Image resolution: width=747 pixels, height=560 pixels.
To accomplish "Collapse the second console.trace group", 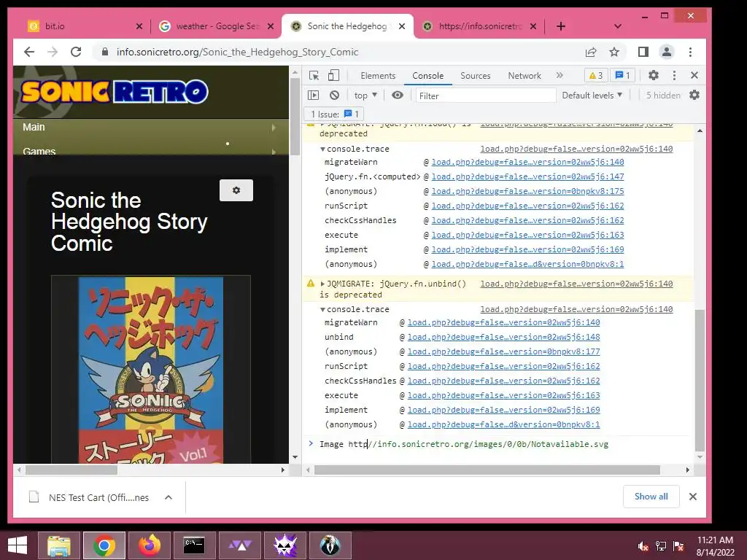I will click(x=322, y=309).
